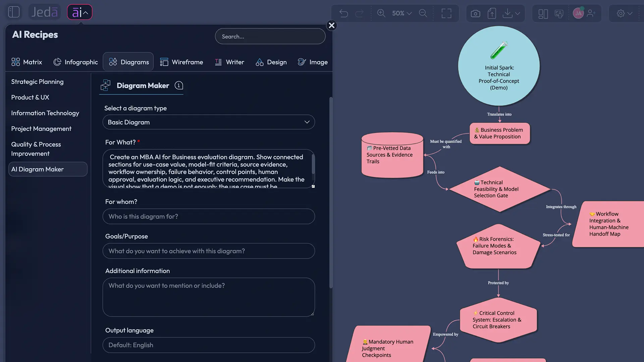
Task: Select Project Management category
Action: point(41,129)
